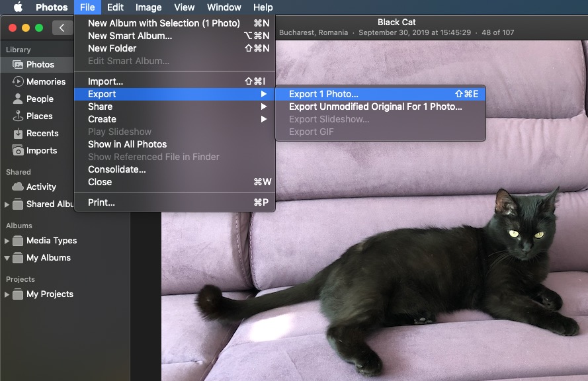The height and width of the screenshot is (381, 588).
Task: Choose Export 1 Photo from submenu
Action: [323, 94]
